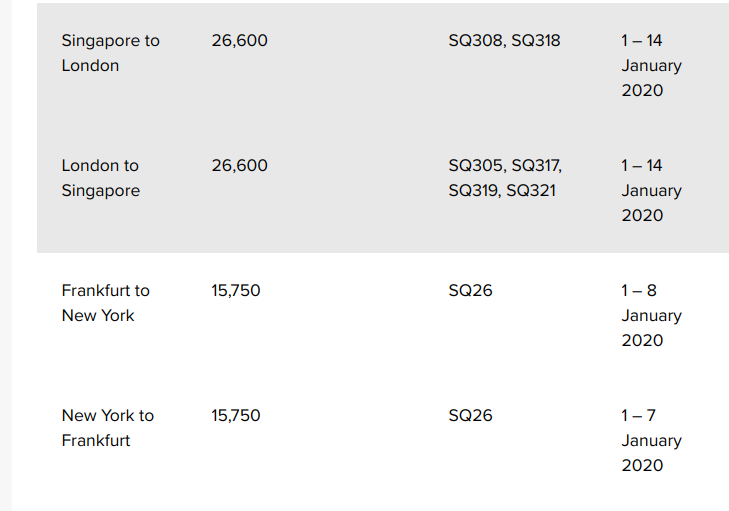Select flight number SQ317

537,166
